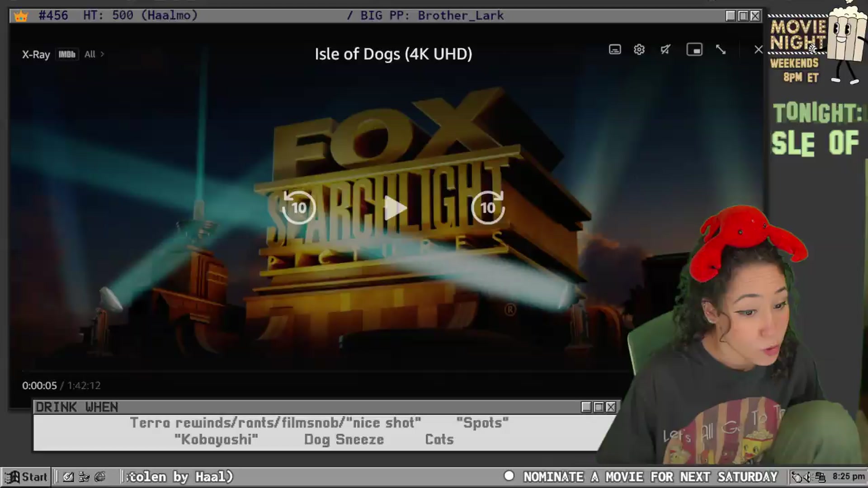Click the 'tolen by Haal)' taskbar text
This screenshot has height=488, width=868.
[x=179, y=477]
